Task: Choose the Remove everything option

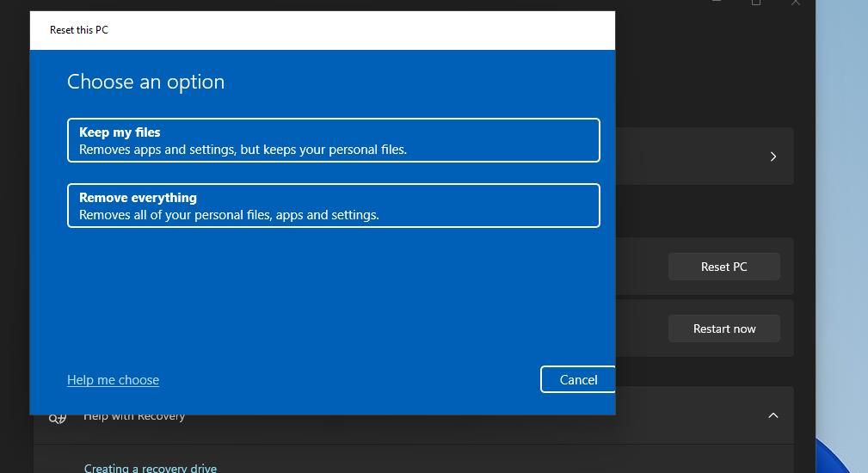Action: 333,206
